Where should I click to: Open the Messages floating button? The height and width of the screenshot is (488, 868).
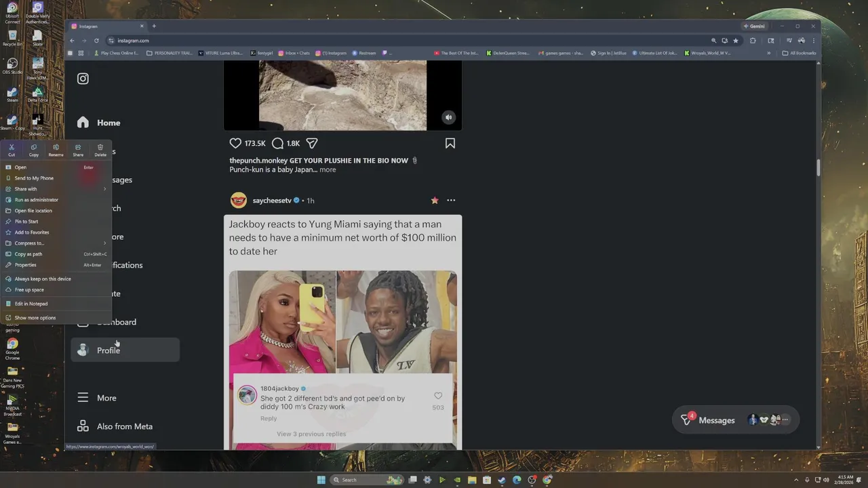[x=735, y=420]
